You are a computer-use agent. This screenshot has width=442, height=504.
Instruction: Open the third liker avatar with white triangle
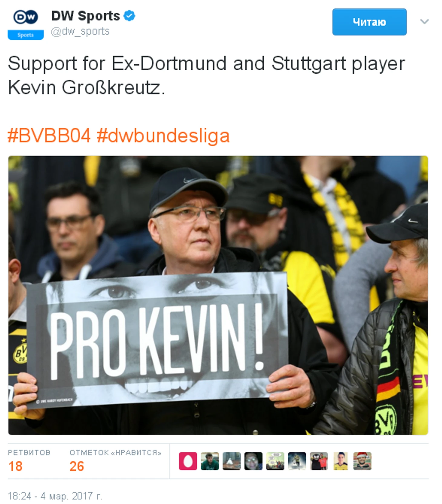click(x=232, y=461)
